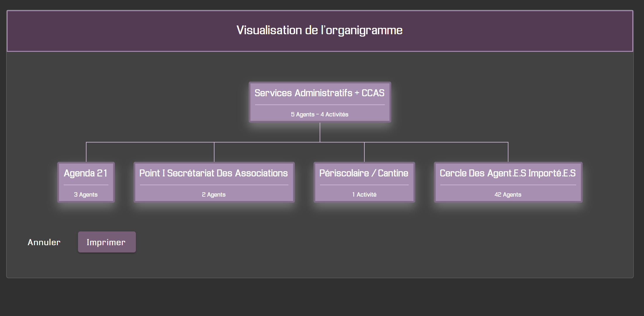This screenshot has width=644, height=316.
Task: Cancel with the Annuler link
Action: (x=44, y=242)
